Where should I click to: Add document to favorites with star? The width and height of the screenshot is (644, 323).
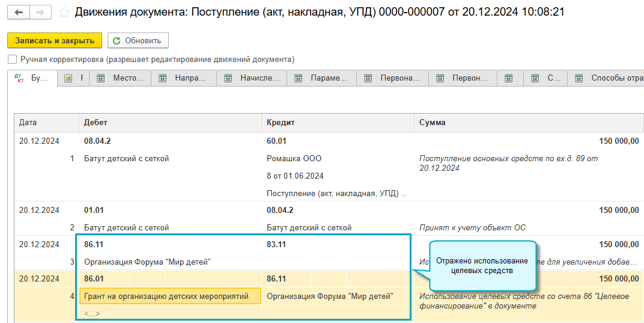pyautogui.click(x=64, y=12)
